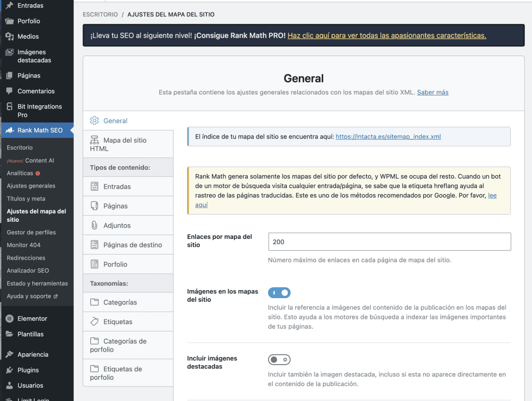Click the Medios media icon in sidebar
This screenshot has height=401, width=532.
pos(9,36)
